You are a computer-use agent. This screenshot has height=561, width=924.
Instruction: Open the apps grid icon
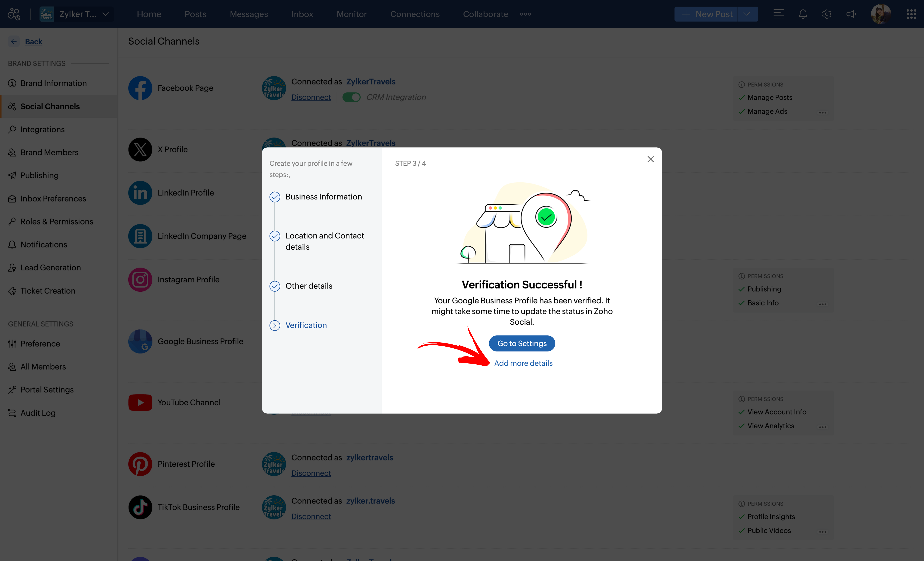(911, 14)
